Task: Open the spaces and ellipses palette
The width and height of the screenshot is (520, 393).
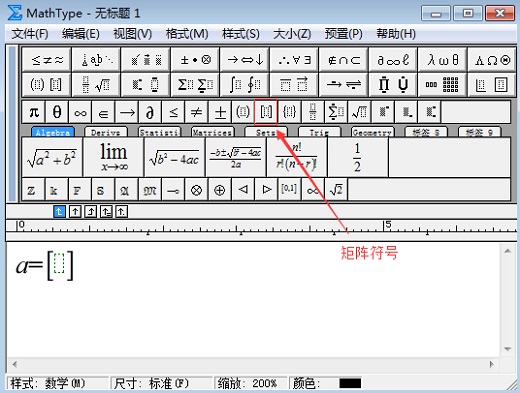Action: point(96,60)
